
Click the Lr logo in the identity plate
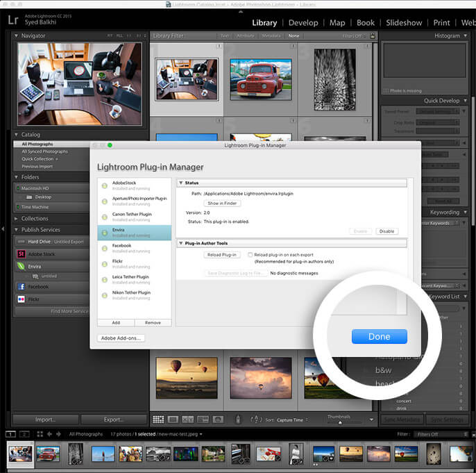pos(13,19)
